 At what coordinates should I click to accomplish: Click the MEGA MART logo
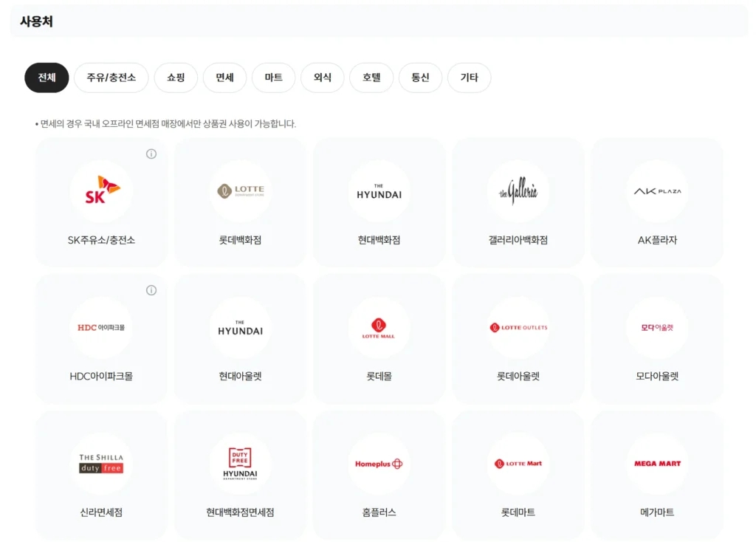click(x=656, y=464)
